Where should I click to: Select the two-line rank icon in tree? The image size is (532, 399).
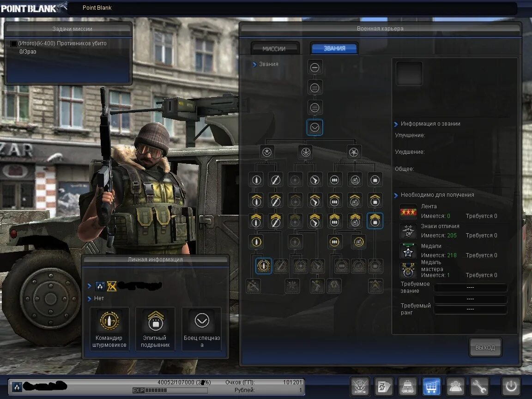click(x=314, y=88)
